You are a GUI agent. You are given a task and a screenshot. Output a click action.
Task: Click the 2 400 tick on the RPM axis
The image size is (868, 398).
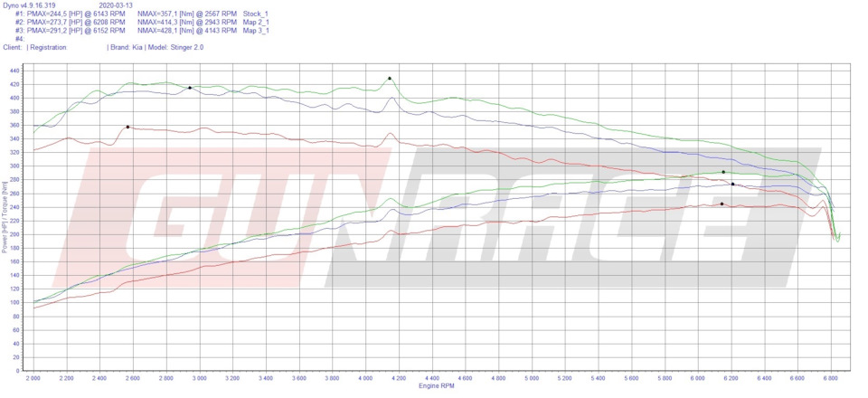(99, 378)
